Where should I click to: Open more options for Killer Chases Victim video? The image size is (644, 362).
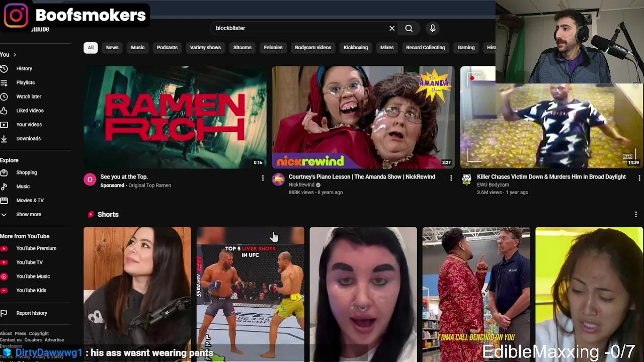639,178
